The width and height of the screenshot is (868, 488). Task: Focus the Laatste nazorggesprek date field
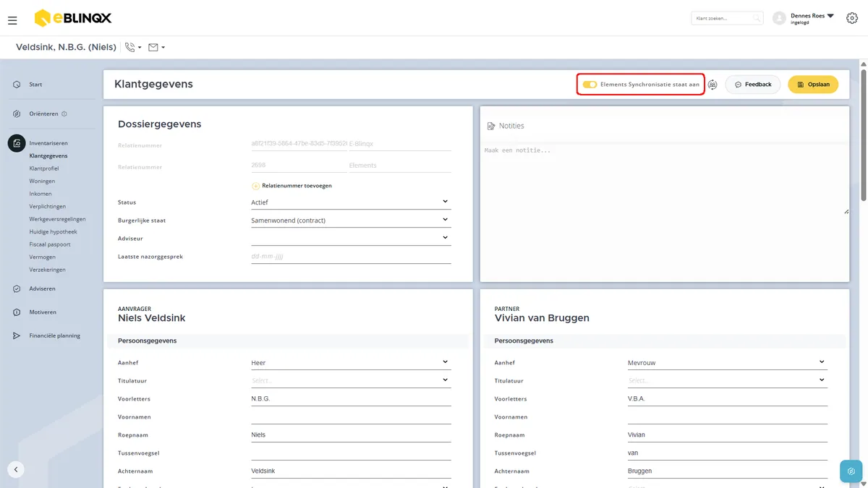351,256
